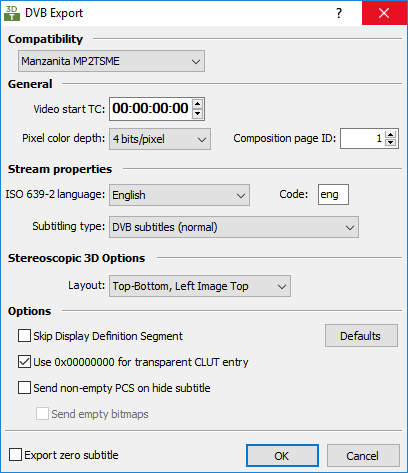Confirm export with the OK button
Image resolution: width=408 pixels, height=473 pixels.
(x=282, y=456)
